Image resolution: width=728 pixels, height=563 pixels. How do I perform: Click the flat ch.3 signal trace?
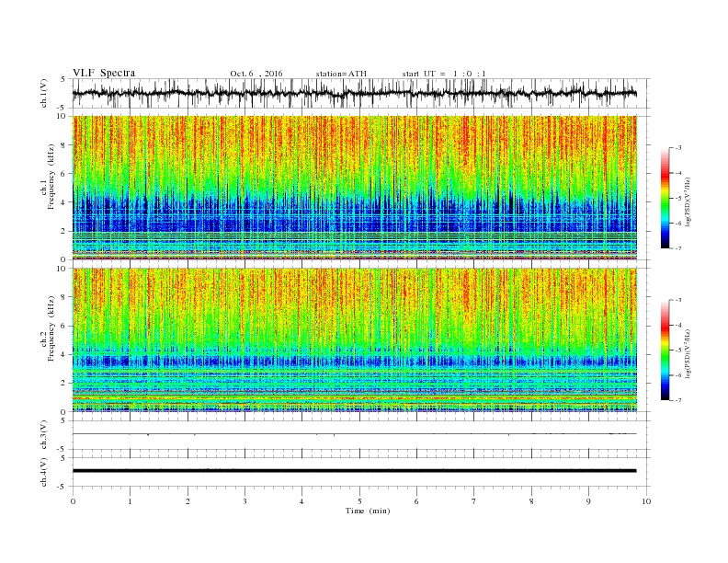click(x=354, y=434)
